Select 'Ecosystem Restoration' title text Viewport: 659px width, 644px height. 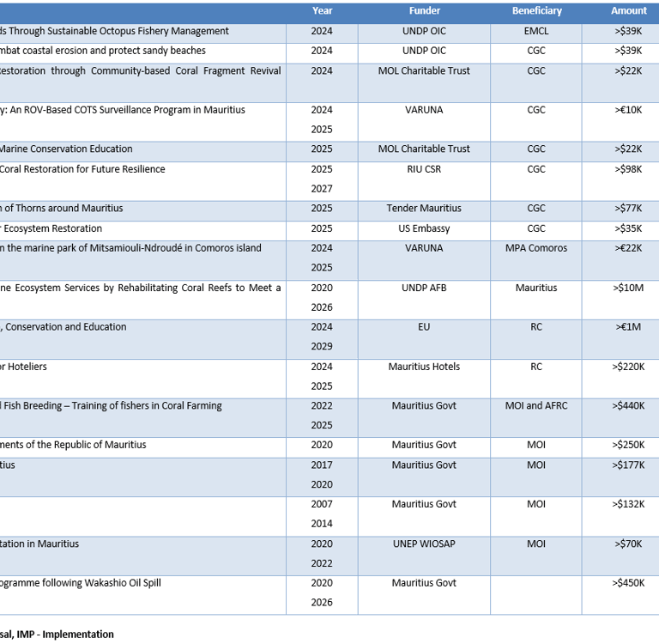(x=53, y=228)
